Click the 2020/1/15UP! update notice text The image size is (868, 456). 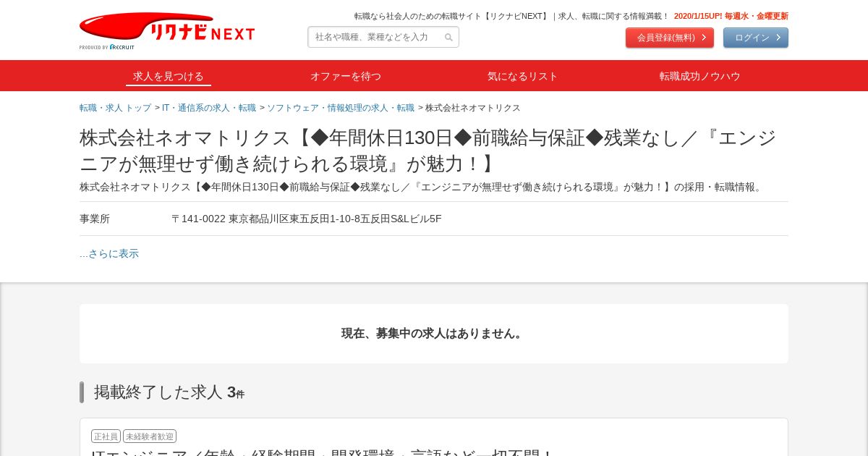[731, 16]
